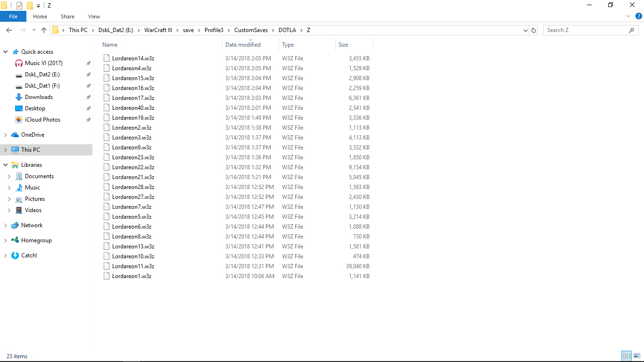Image resolution: width=644 pixels, height=362 pixels.
Task: Select file Lordareon8.w3z icon
Action: (106, 237)
